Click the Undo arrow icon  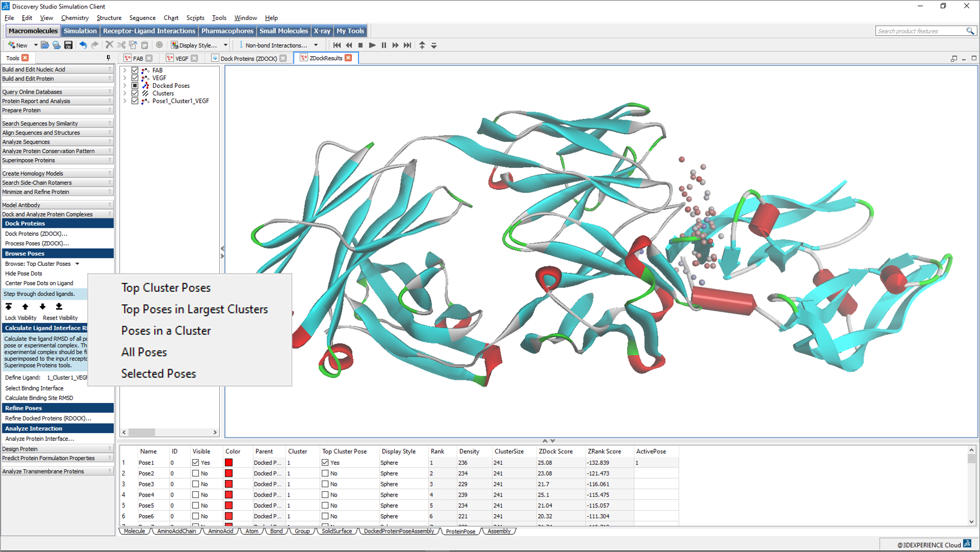click(x=83, y=45)
